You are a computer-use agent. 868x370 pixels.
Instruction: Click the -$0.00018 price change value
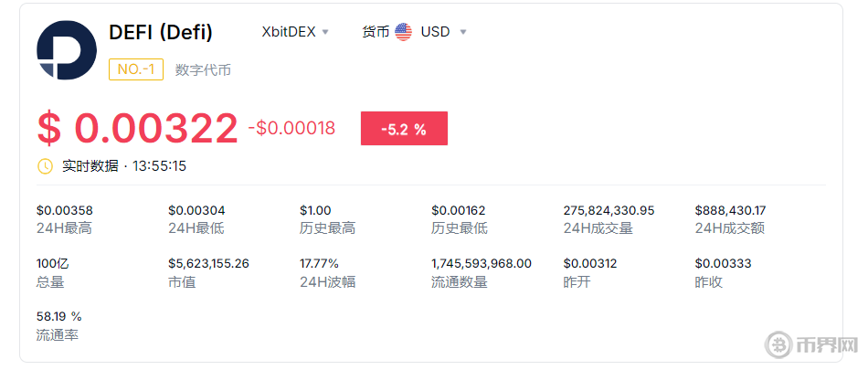tap(291, 129)
